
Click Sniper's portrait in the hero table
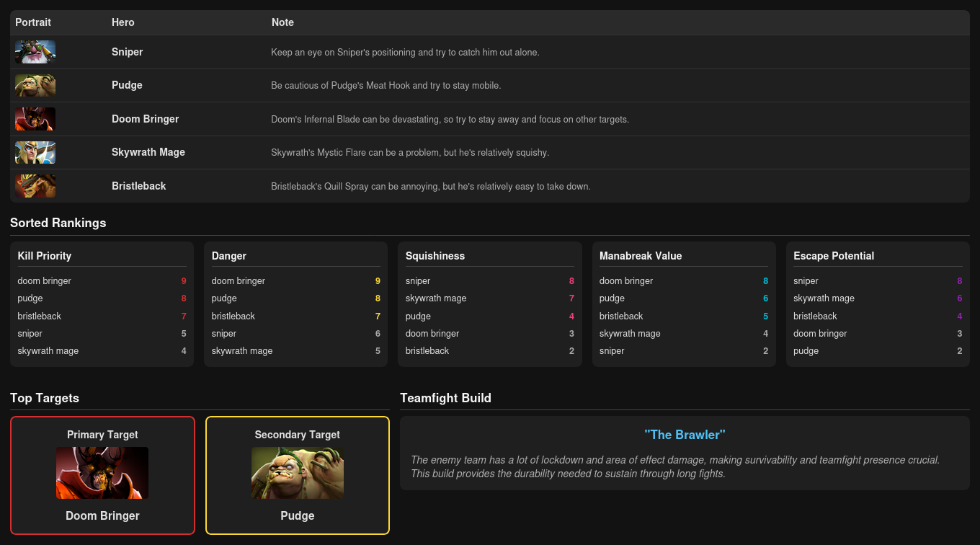[x=35, y=52]
